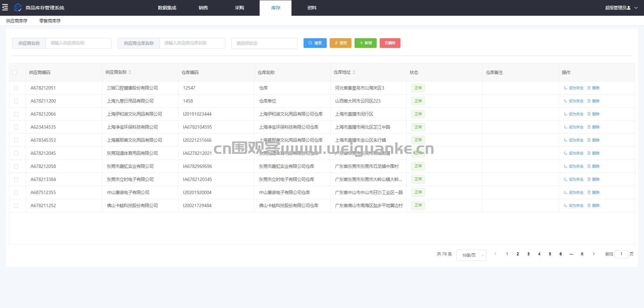Click 设为关仓 for row A678211252
The image size is (644, 308).
click(574, 205)
